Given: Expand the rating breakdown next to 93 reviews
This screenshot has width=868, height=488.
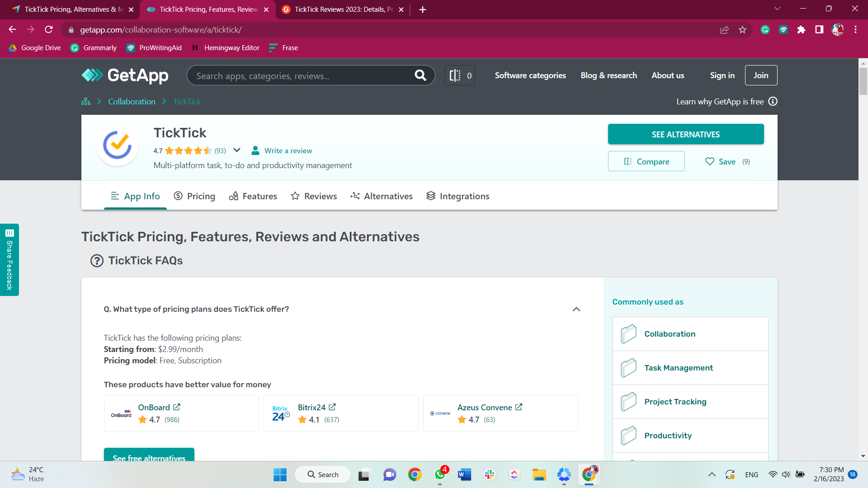Looking at the screenshot, I should (x=237, y=150).
